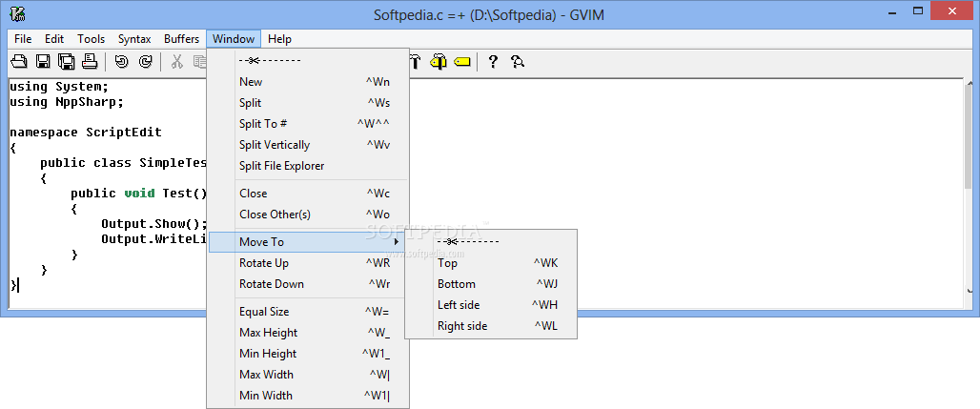Image resolution: width=980 pixels, height=409 pixels.
Task: Click the Copy icon beside scissors
Action: [x=200, y=61]
